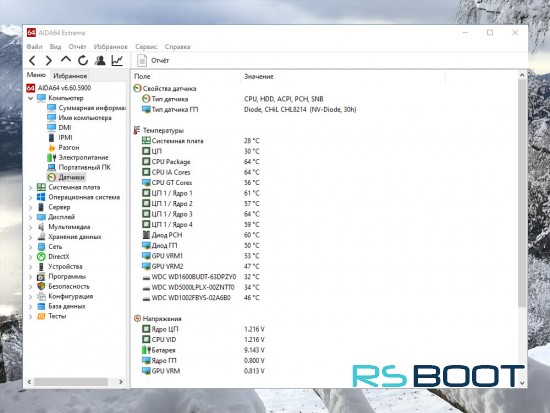This screenshot has height=413, width=550.
Task: Open the Справка menu
Action: (177, 47)
